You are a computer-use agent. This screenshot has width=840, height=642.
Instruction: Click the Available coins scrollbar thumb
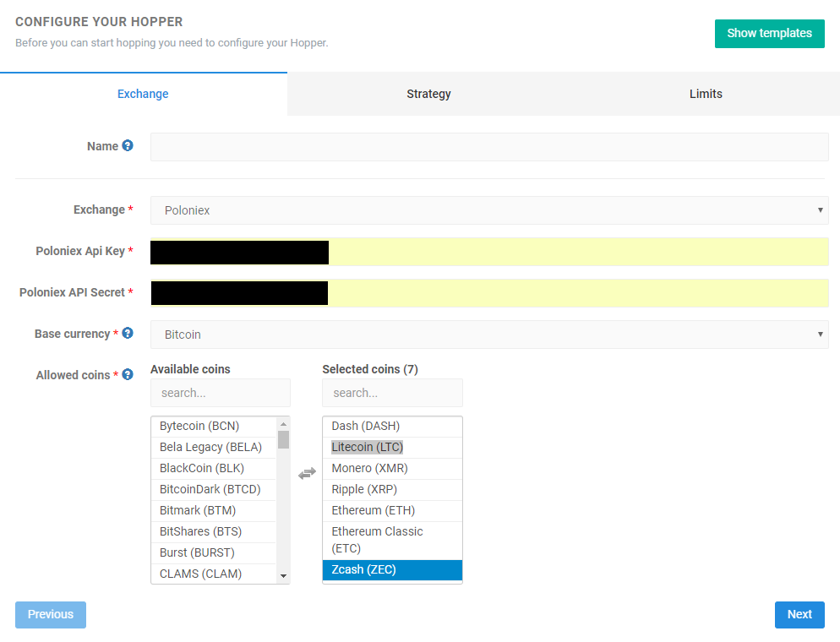coord(283,439)
